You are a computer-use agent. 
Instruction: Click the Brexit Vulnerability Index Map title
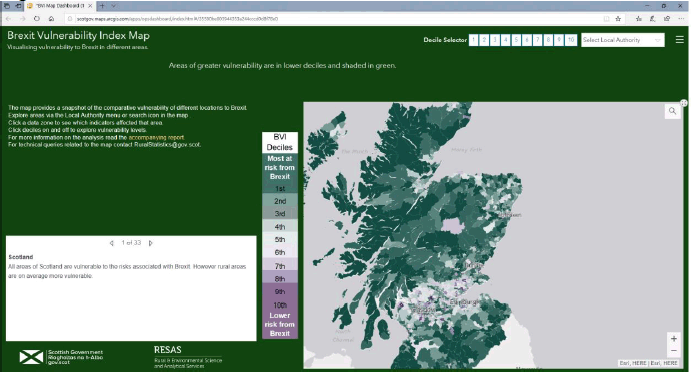click(78, 35)
